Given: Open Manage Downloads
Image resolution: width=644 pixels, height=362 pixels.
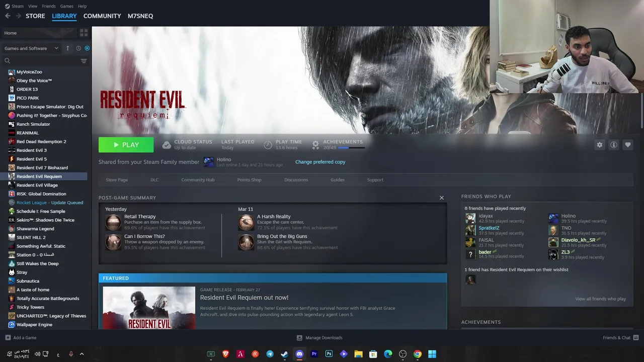Looking at the screenshot, I should (319, 338).
